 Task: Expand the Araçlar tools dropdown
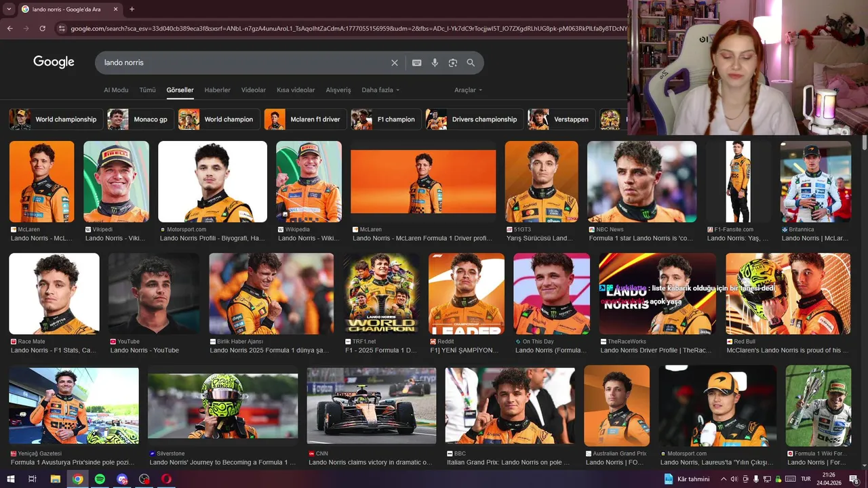(x=468, y=90)
